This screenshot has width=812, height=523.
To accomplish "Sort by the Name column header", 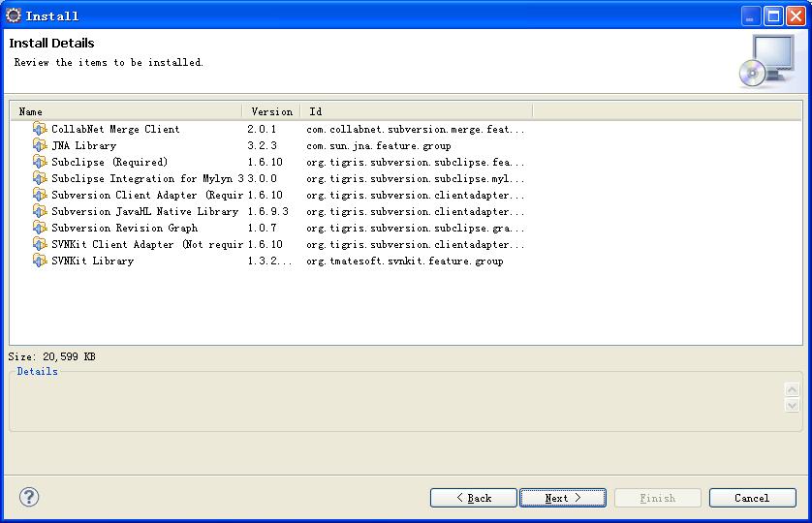I will (126, 111).
